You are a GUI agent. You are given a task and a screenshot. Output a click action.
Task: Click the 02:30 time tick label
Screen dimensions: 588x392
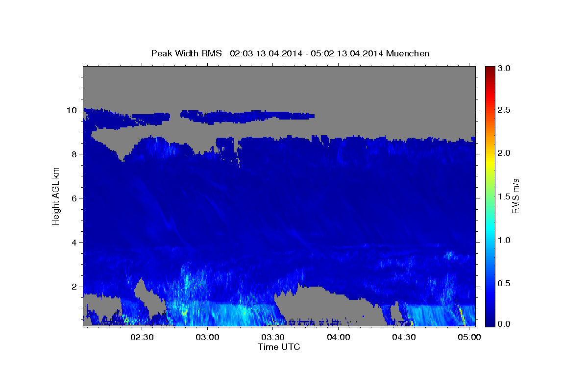pos(142,338)
